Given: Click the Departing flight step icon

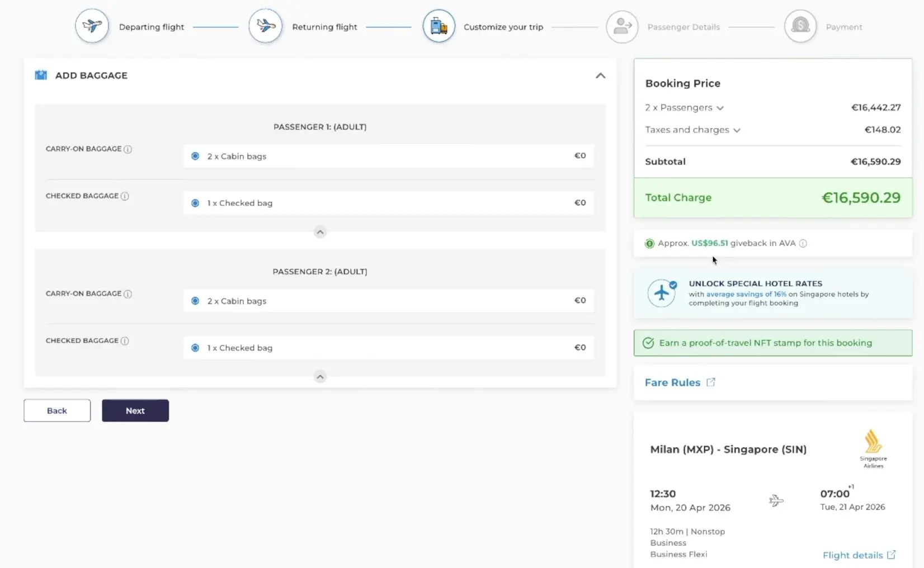Looking at the screenshot, I should point(92,26).
